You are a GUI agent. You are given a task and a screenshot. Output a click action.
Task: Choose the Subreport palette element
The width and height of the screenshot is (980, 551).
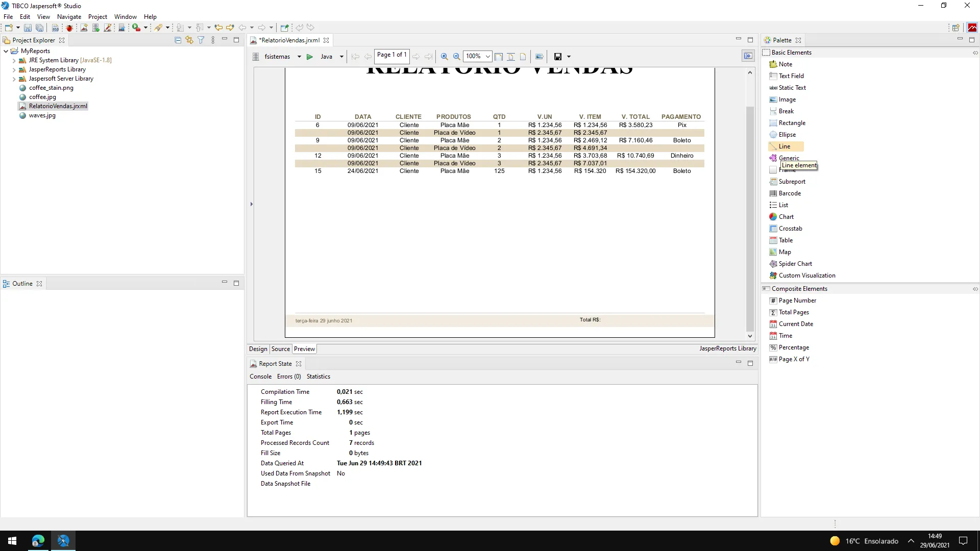pyautogui.click(x=791, y=182)
